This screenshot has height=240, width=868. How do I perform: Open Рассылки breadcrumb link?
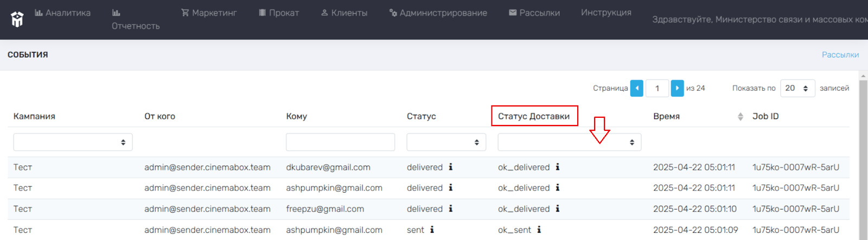[840, 55]
